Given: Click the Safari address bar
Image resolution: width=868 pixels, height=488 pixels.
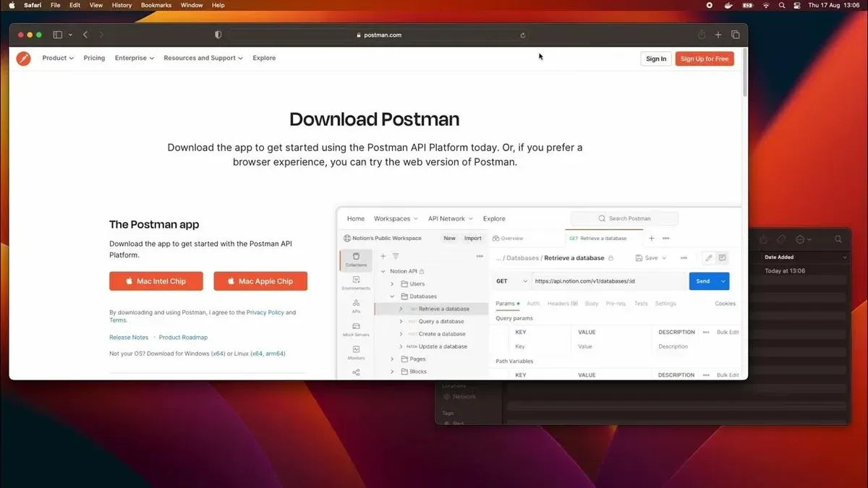Looking at the screenshot, I should point(380,35).
